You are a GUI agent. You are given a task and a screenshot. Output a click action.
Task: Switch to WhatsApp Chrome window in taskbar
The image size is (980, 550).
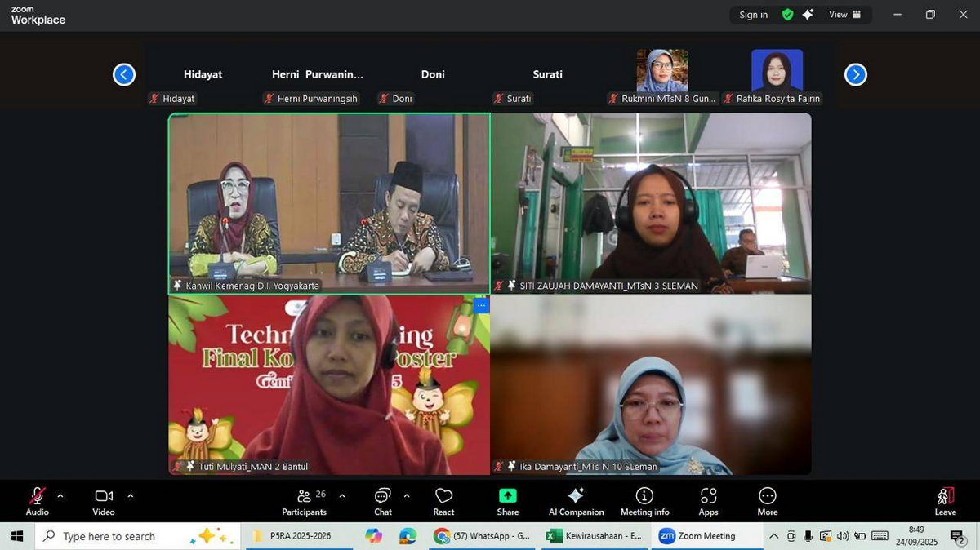(x=482, y=536)
